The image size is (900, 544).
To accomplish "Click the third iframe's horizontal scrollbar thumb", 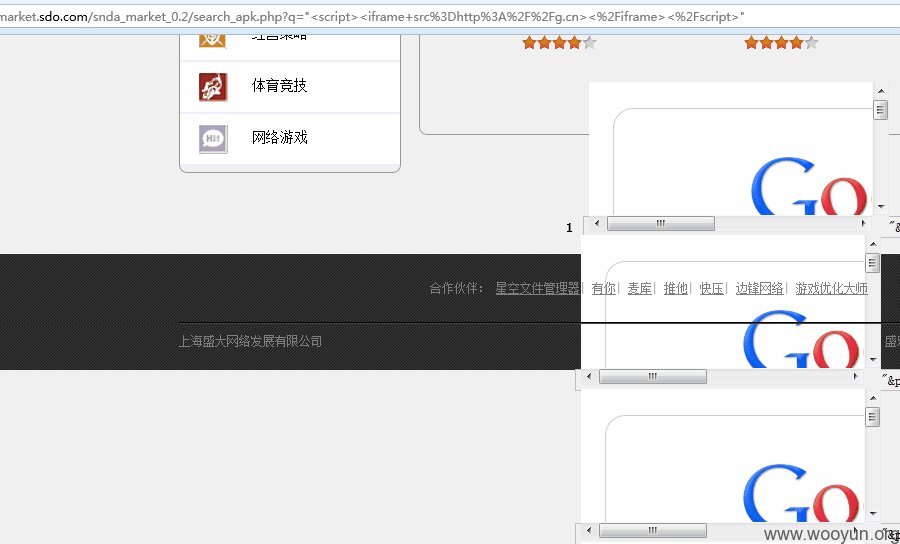I will (653, 531).
